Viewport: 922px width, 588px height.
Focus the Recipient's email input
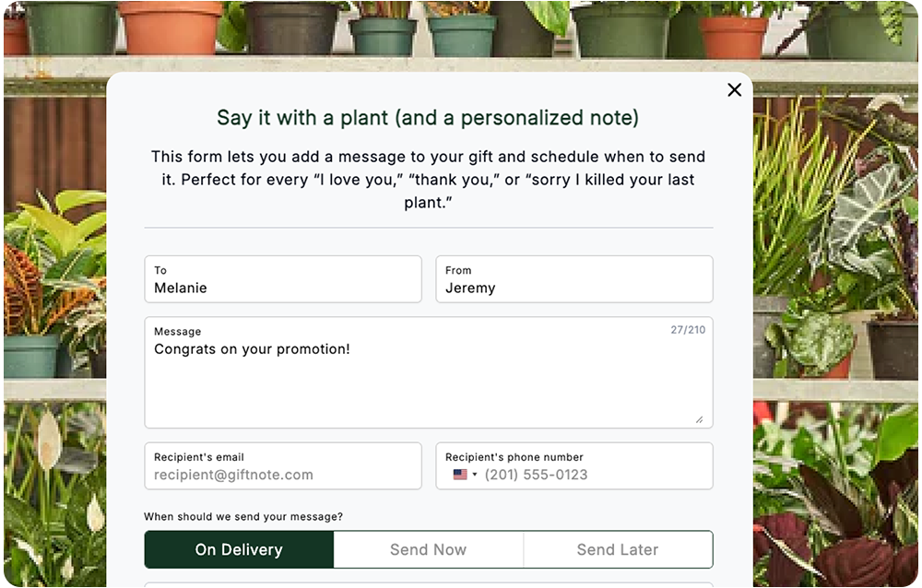[x=282, y=475]
